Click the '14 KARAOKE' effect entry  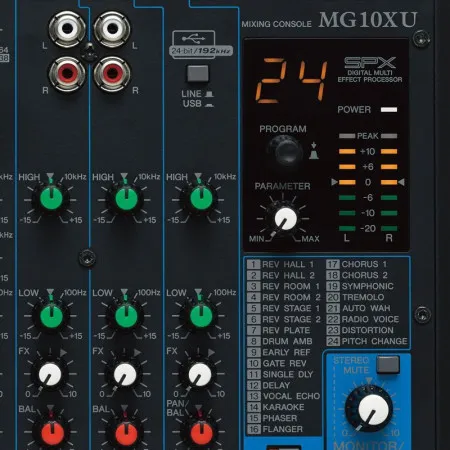tap(276, 407)
